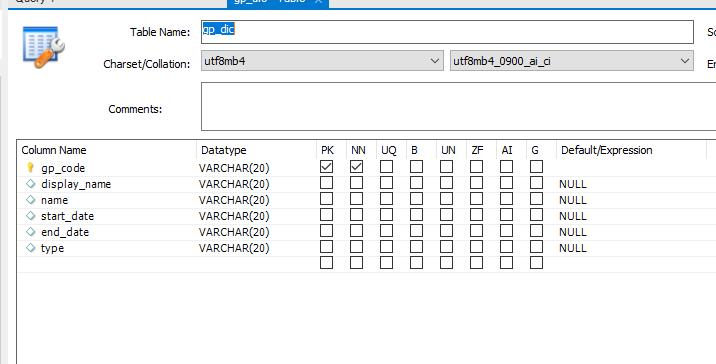Viewport: 716px width, 364px height.
Task: Tick the AI checkbox for gp_code
Action: tap(506, 167)
